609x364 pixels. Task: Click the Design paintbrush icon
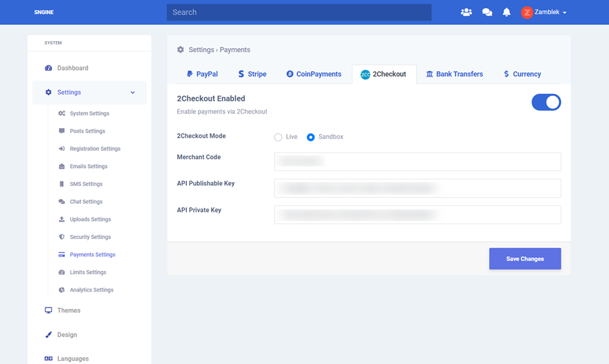click(49, 334)
